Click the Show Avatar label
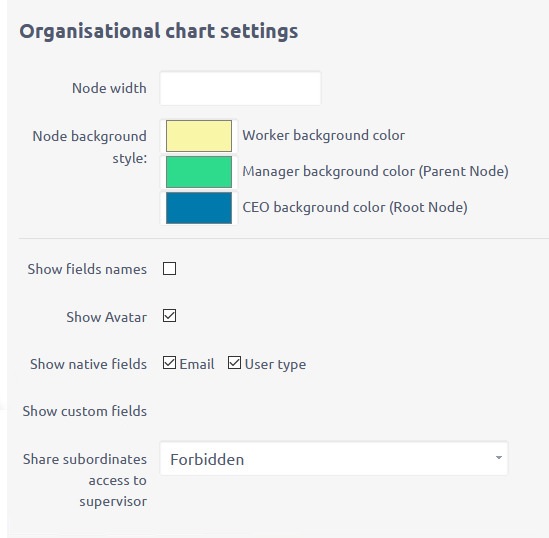Viewport: 549px width, 538px height. click(x=106, y=317)
